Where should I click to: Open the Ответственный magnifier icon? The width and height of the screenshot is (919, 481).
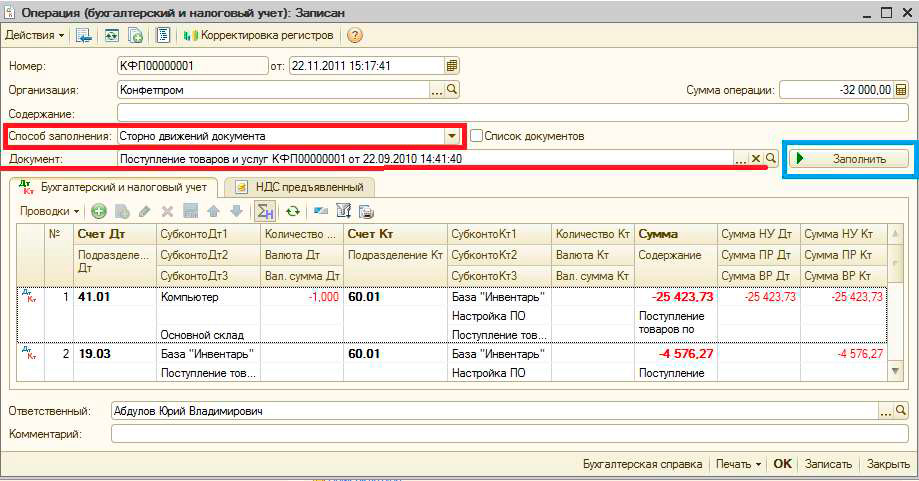(x=901, y=411)
